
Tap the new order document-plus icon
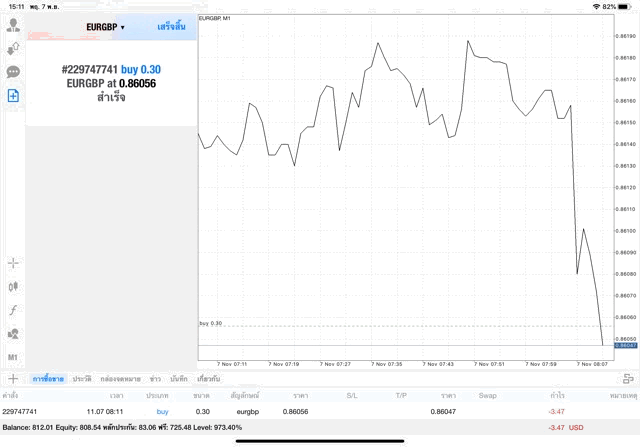pyautogui.click(x=13, y=96)
